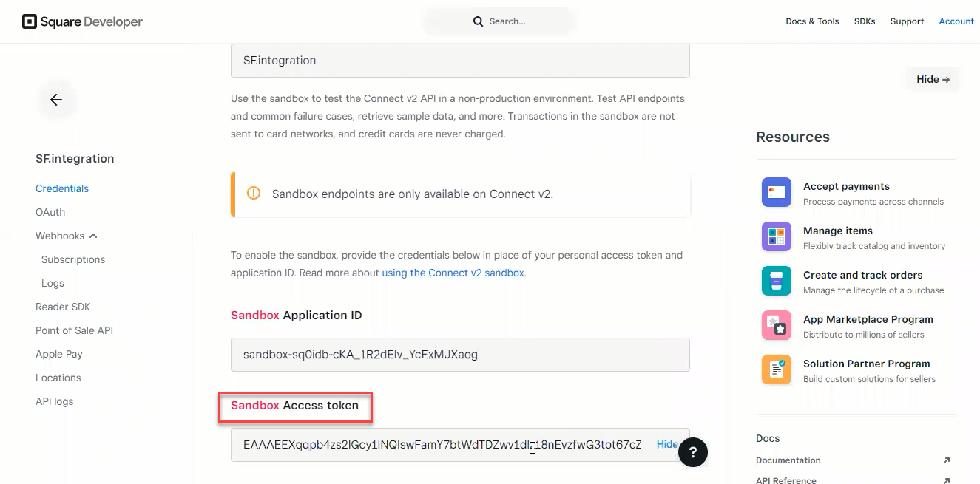Click the SF.integration application name field
Viewport: 980px width, 484px height.
click(460, 61)
